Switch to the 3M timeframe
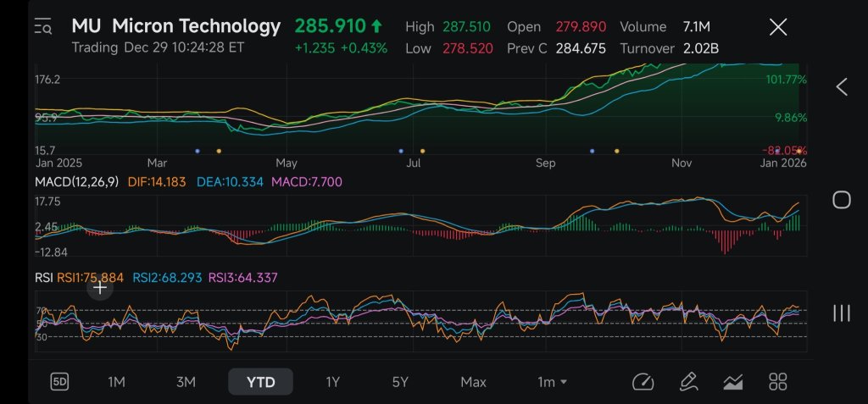The width and height of the screenshot is (868, 404). click(x=186, y=382)
